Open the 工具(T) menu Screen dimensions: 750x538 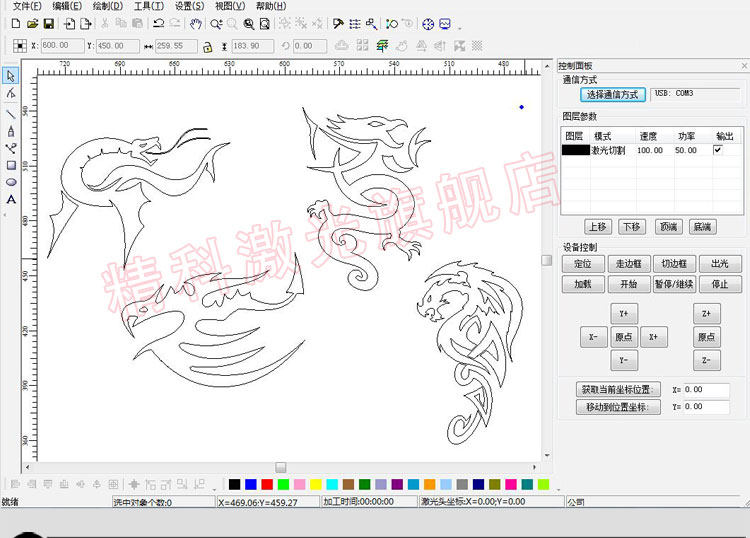pos(149,6)
